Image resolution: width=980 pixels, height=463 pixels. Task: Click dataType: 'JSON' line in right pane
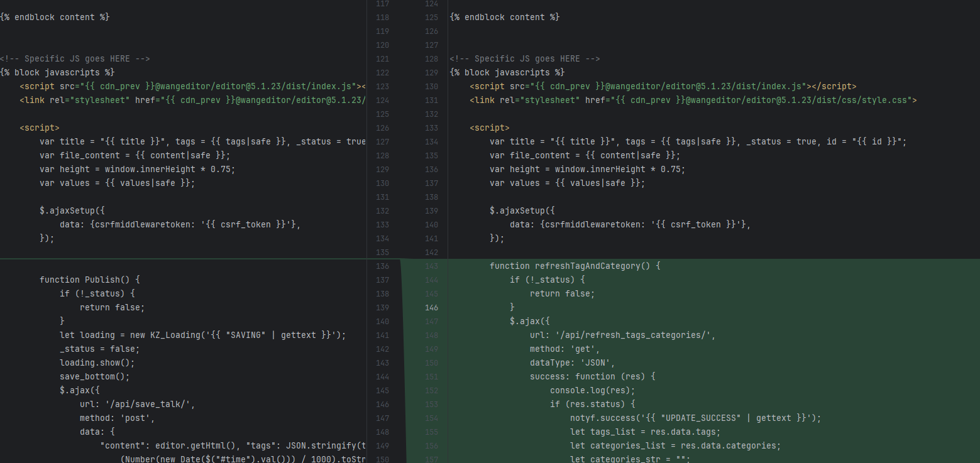pos(572,363)
